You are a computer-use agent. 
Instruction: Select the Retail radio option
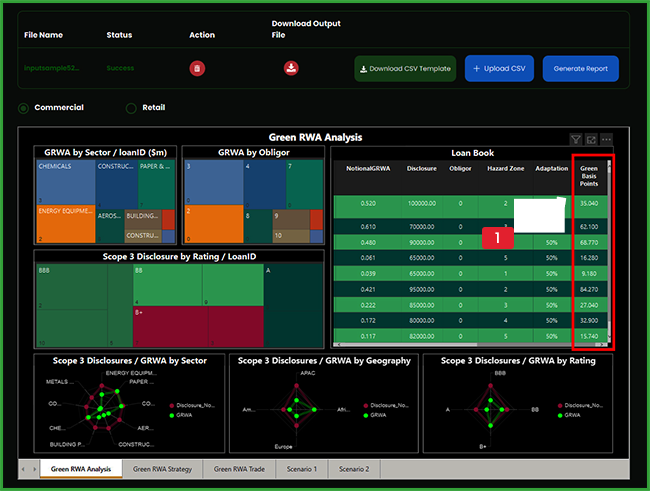point(131,108)
